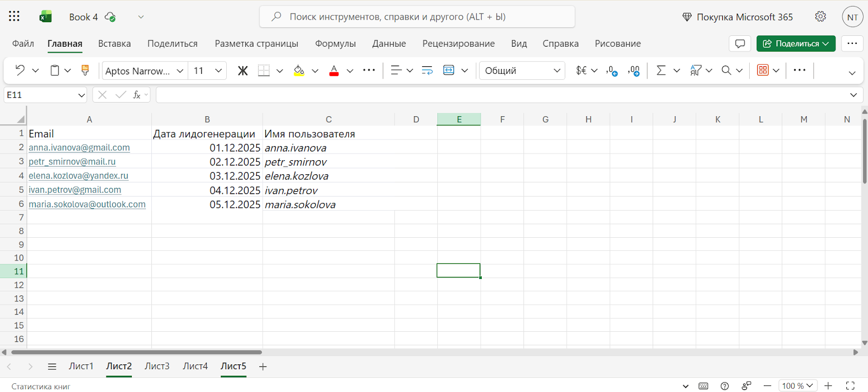Click the Format Painter brush icon

[85, 71]
